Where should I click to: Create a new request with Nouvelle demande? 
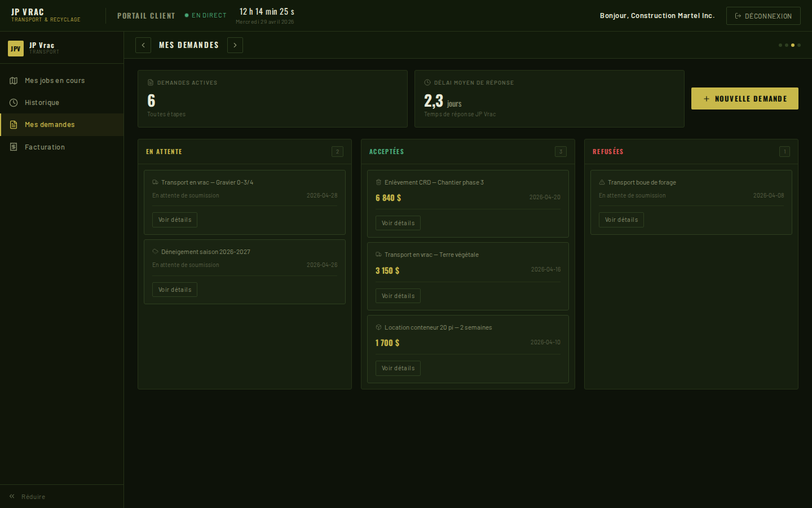click(744, 99)
